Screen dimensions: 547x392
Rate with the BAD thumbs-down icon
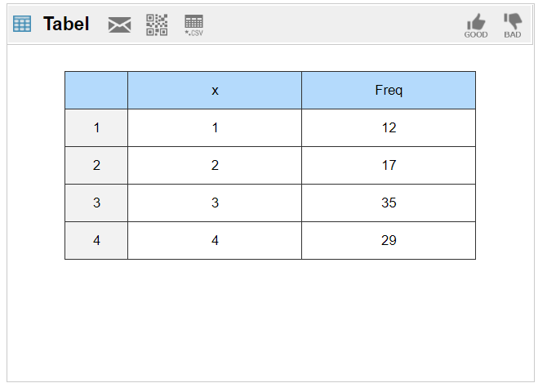[x=513, y=25]
